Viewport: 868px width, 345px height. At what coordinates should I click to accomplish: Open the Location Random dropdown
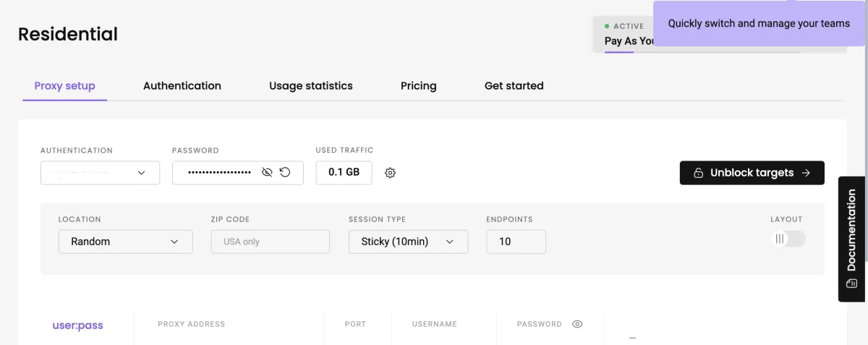point(126,242)
